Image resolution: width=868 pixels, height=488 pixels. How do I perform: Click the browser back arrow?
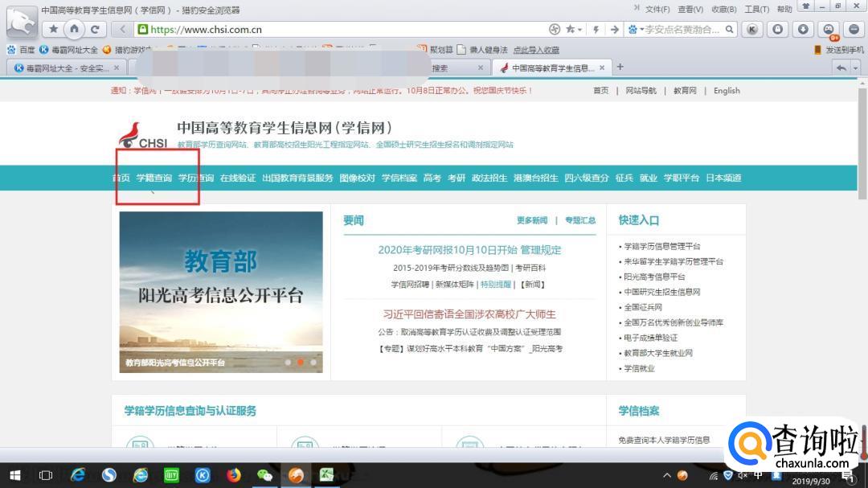coord(122,30)
